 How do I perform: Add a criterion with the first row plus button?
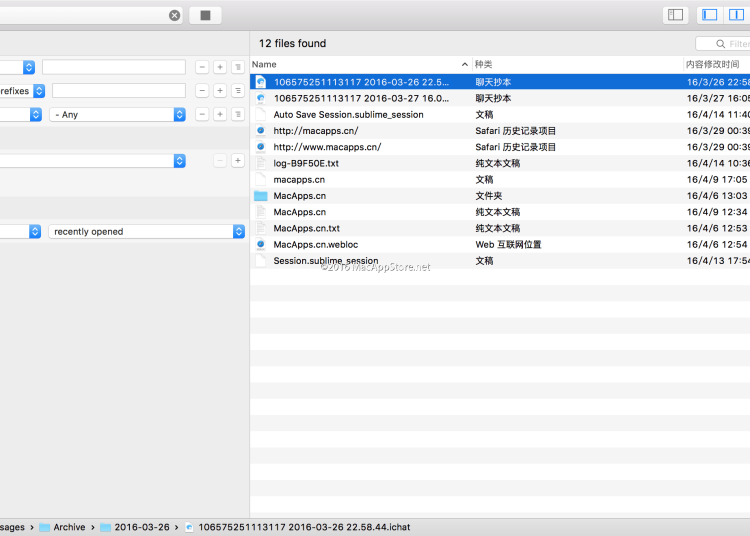coord(219,67)
